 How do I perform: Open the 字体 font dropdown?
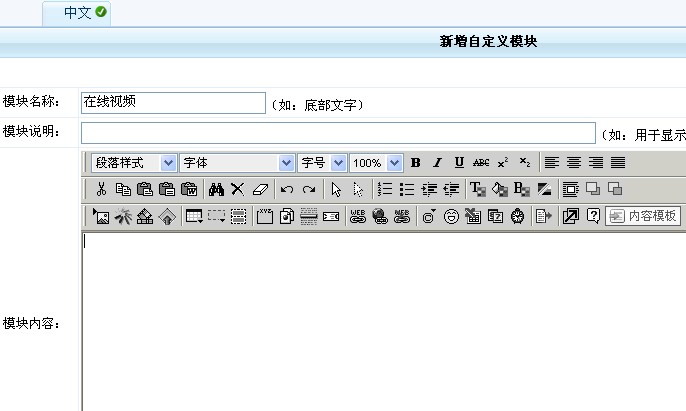pyautogui.click(x=237, y=163)
